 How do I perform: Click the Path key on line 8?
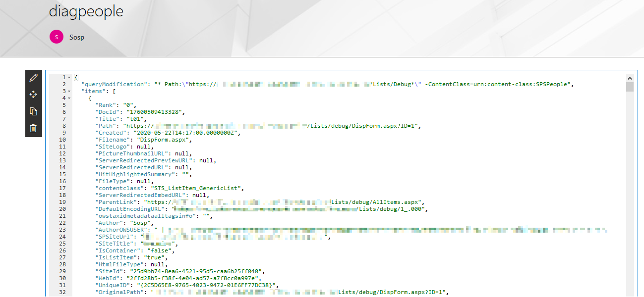click(107, 126)
